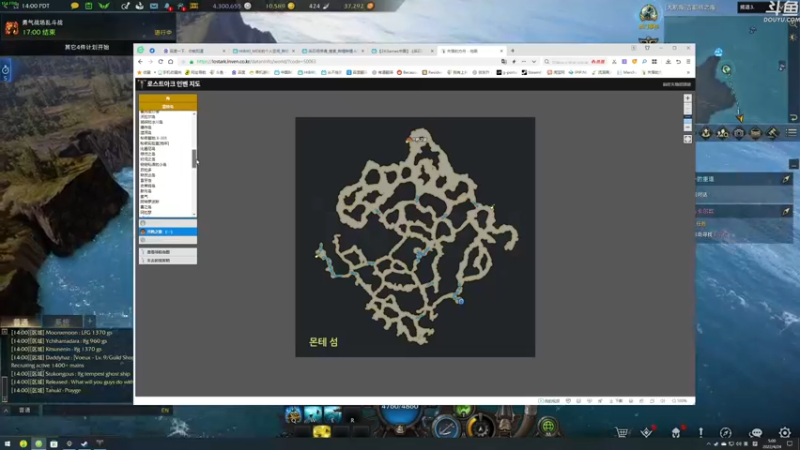The image size is (800, 450).
Task: Open the mail envelope icon in top bar
Action: point(154,6)
